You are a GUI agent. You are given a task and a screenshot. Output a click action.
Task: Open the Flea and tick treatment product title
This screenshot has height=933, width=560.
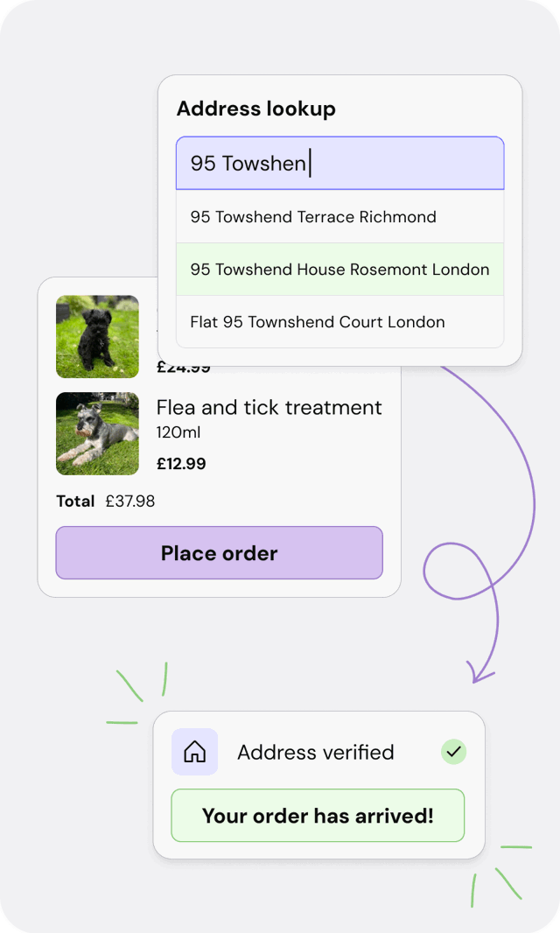point(269,407)
